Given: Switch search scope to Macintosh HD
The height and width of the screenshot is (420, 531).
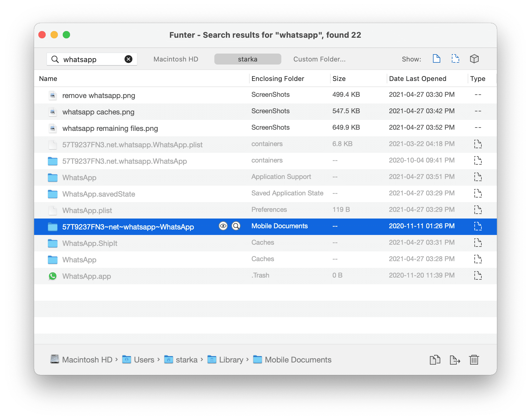Looking at the screenshot, I should click(x=176, y=59).
